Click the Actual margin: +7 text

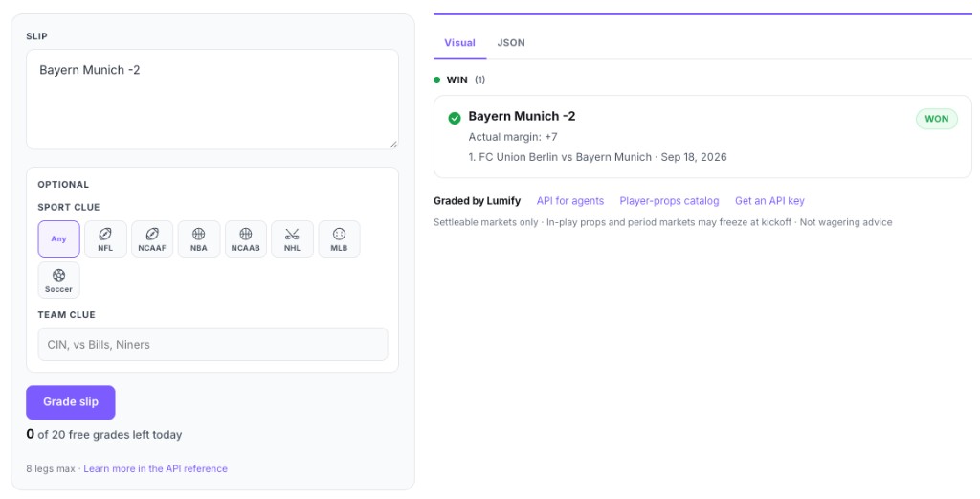point(513,137)
